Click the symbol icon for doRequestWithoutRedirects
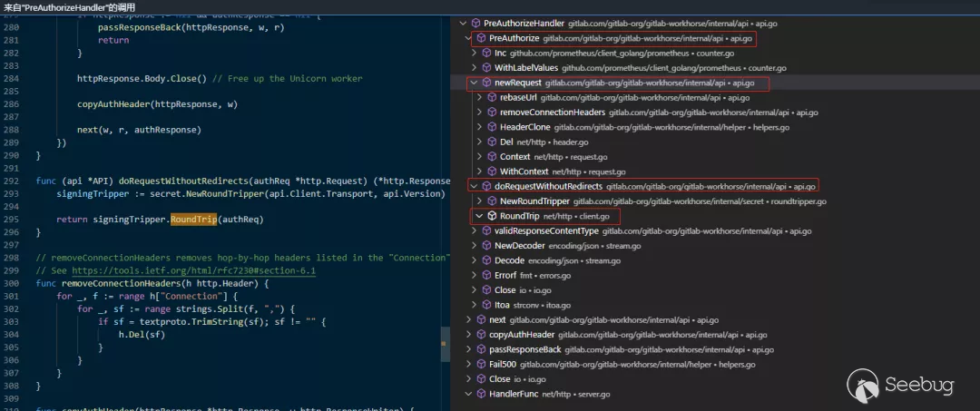This screenshot has width=980, height=411. point(486,186)
